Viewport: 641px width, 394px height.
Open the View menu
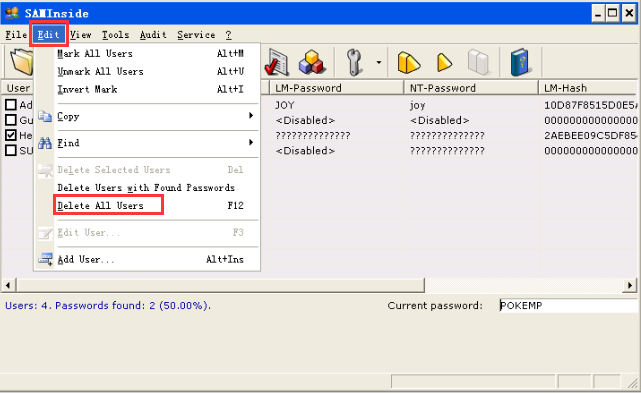click(81, 35)
